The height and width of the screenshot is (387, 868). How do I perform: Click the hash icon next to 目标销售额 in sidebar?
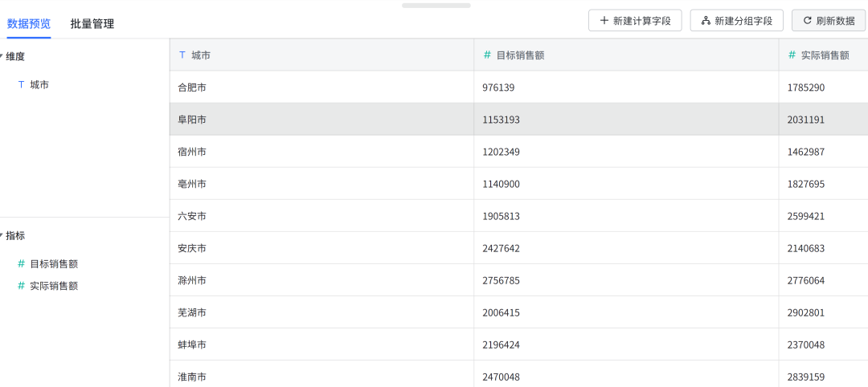click(x=21, y=263)
